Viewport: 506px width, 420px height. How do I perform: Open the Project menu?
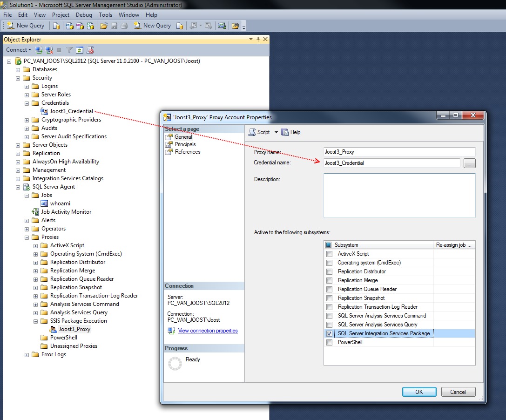coord(61,15)
